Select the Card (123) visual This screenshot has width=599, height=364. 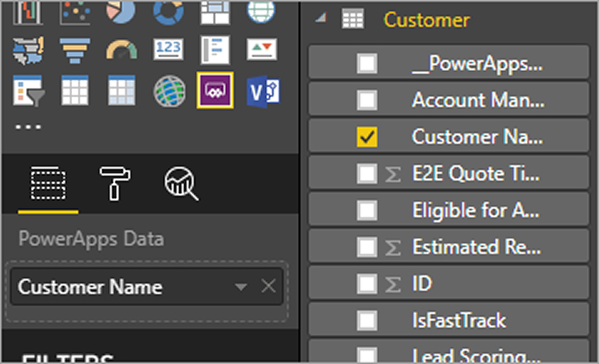click(x=168, y=49)
